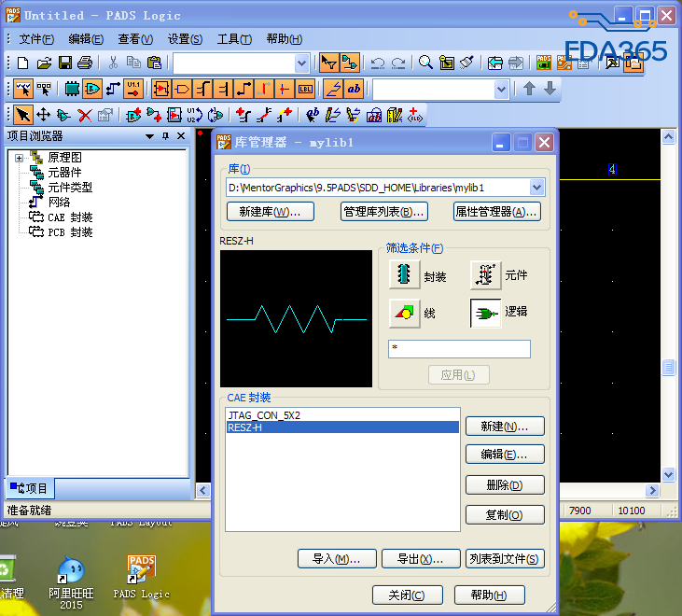Click the Undo arrow icon
Screen dimensions: 682x616
377,63
